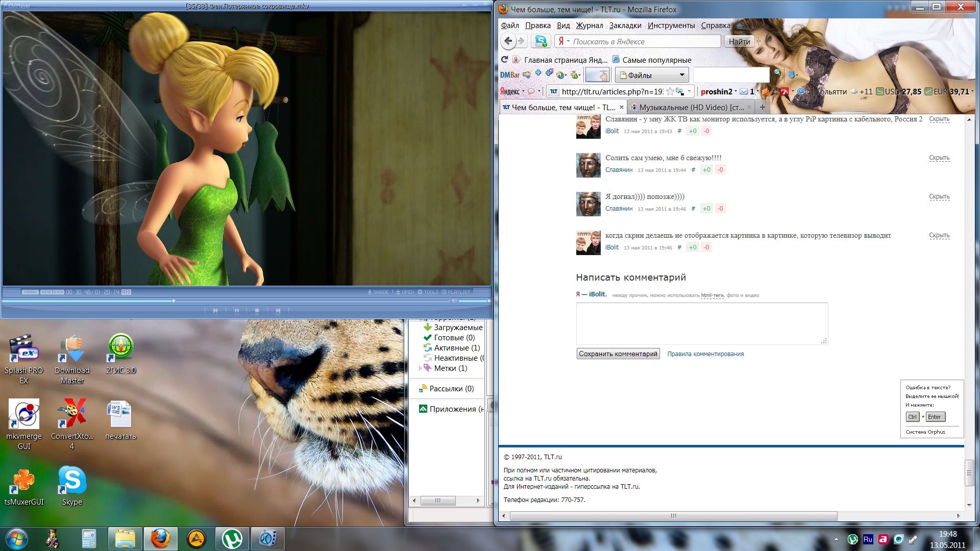Show hidden tray icons arrow
980x551 pixels.
pos(836,539)
